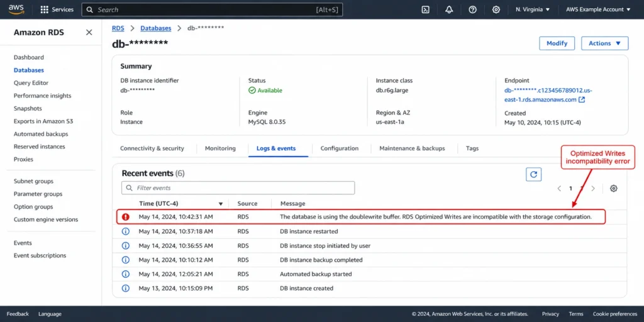Switch to Connectivity & security tab
Screen dimensions: 644x322
[x=152, y=148]
